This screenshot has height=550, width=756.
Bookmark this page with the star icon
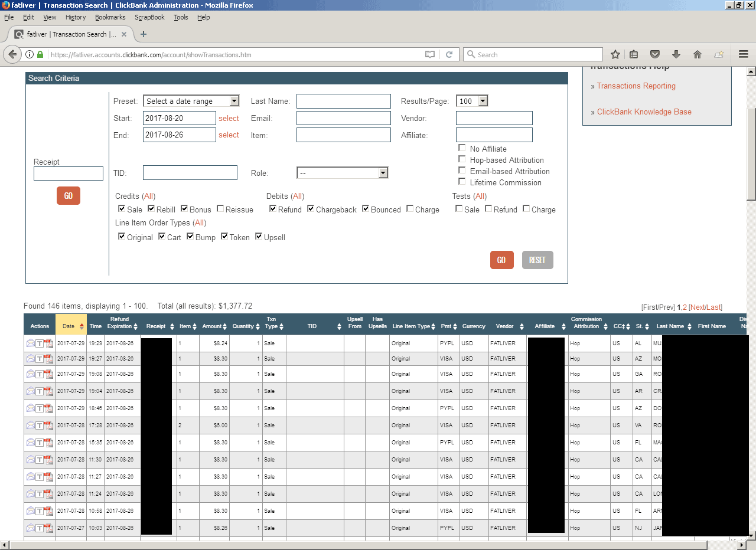point(615,54)
